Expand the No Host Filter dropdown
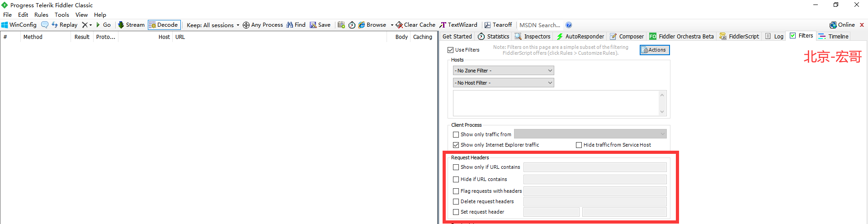The image size is (868, 224). pyautogui.click(x=503, y=83)
